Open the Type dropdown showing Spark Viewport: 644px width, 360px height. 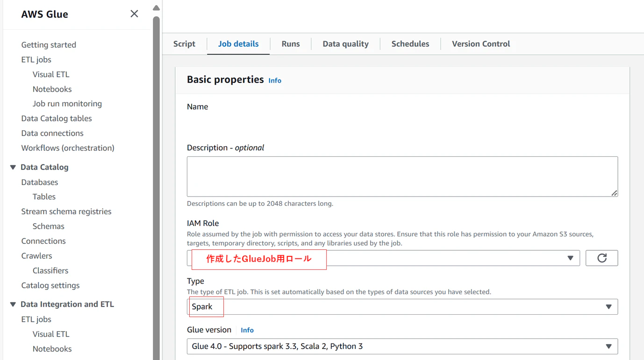(402, 307)
